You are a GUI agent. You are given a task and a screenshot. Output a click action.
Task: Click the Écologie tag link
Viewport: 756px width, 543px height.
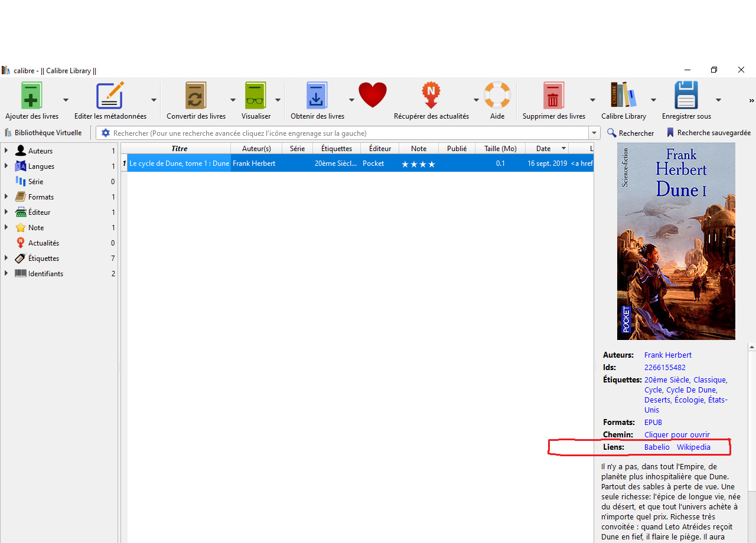pyautogui.click(x=689, y=400)
